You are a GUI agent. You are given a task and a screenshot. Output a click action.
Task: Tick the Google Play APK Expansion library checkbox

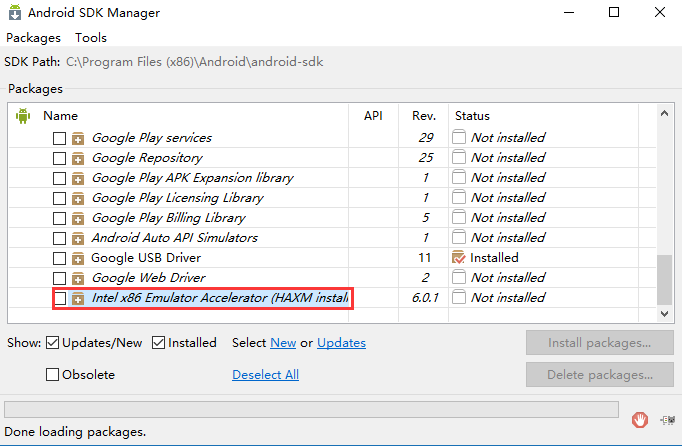(59, 178)
